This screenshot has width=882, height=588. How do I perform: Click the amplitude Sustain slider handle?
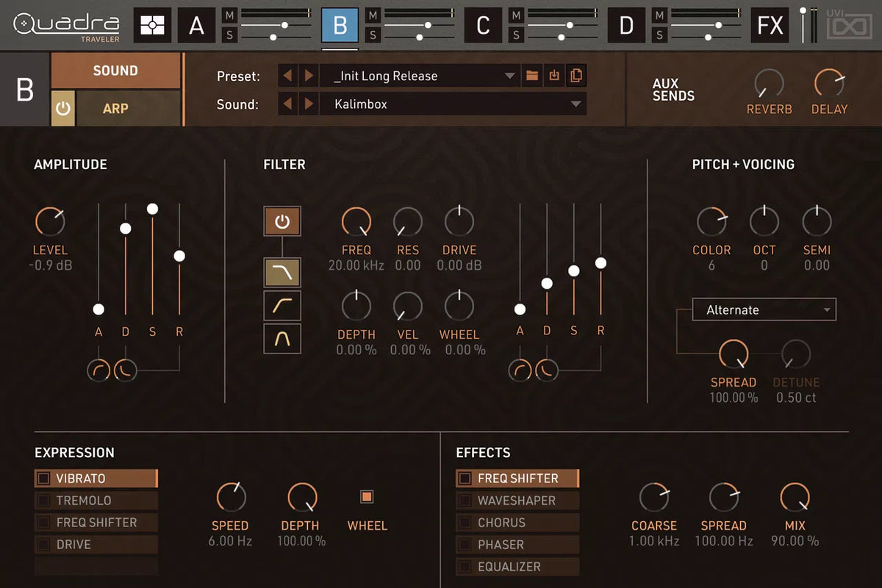coord(152,209)
